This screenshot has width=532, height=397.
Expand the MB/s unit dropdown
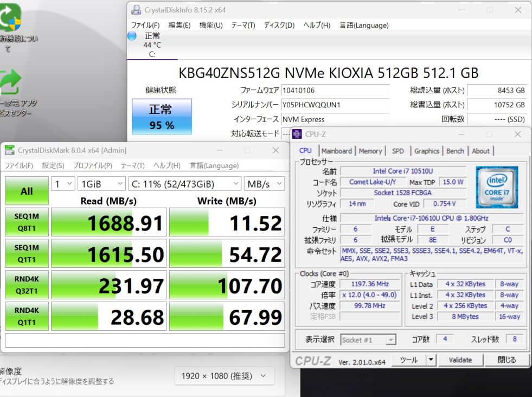264,184
